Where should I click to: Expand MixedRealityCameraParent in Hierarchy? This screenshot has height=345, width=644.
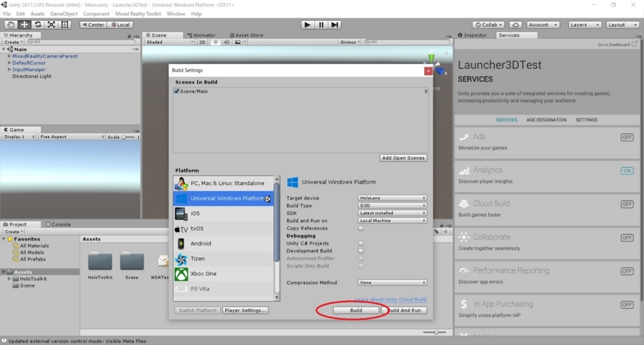(9, 56)
